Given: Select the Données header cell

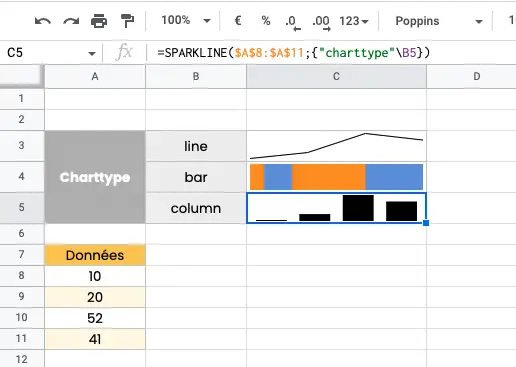Looking at the screenshot, I should click(95, 255).
